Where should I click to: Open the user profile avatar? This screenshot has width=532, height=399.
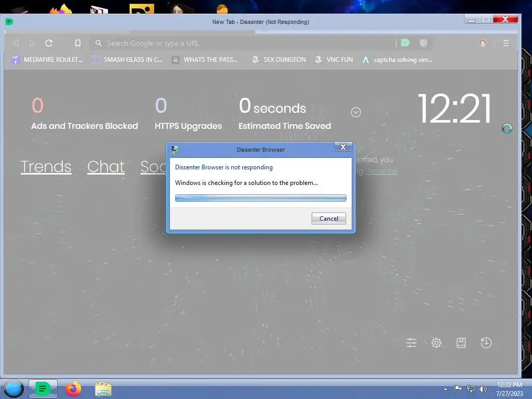(483, 43)
